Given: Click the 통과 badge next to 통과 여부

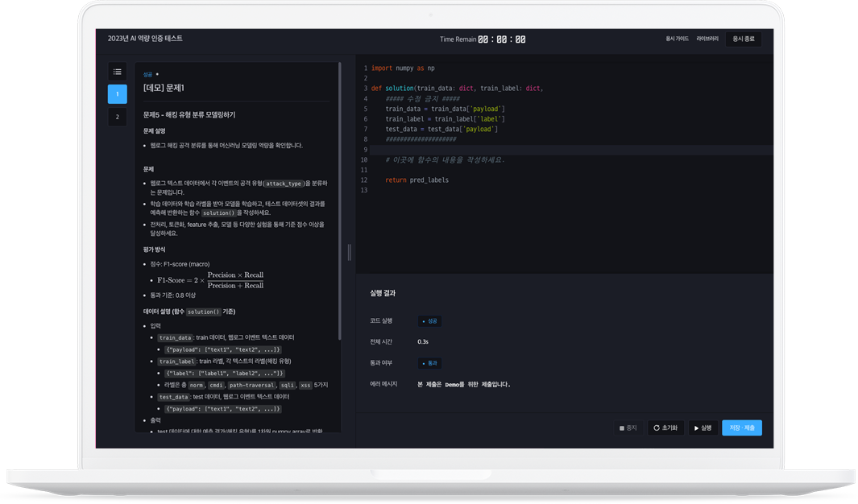Looking at the screenshot, I should point(429,364).
